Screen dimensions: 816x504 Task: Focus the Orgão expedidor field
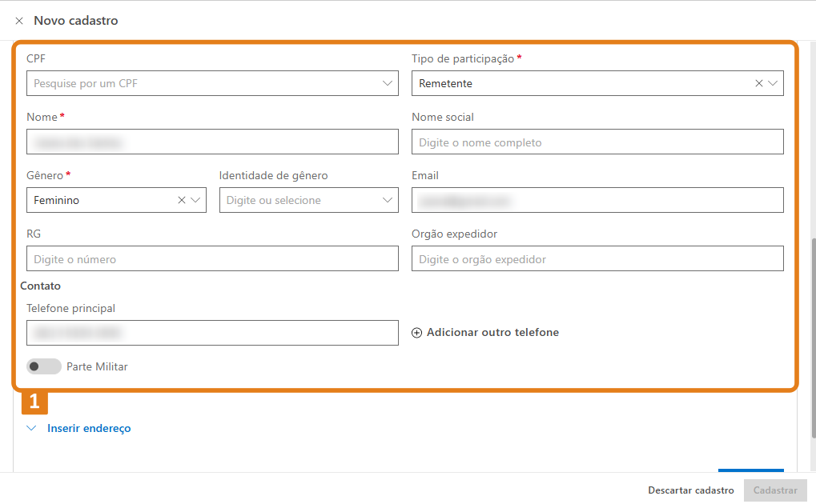click(x=597, y=258)
